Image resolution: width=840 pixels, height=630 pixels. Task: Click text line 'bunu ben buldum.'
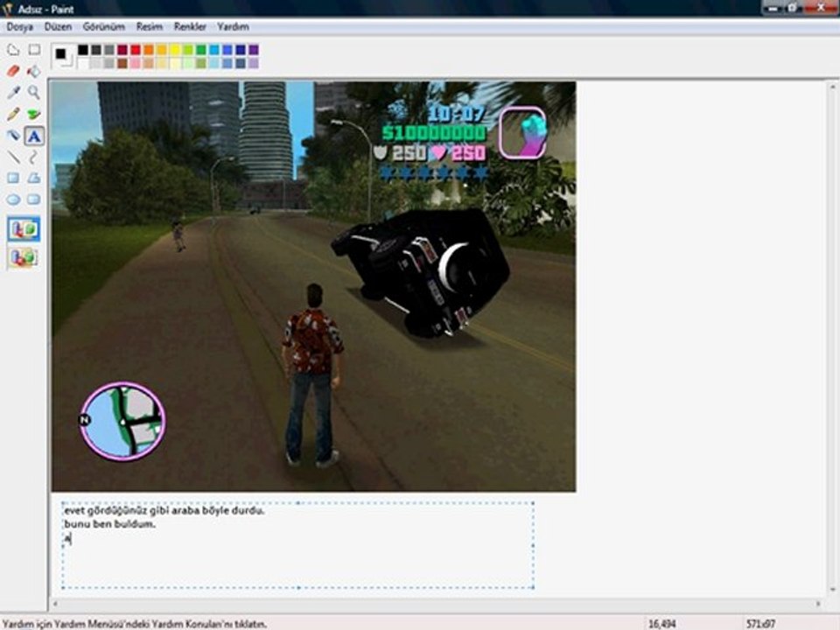coord(110,524)
